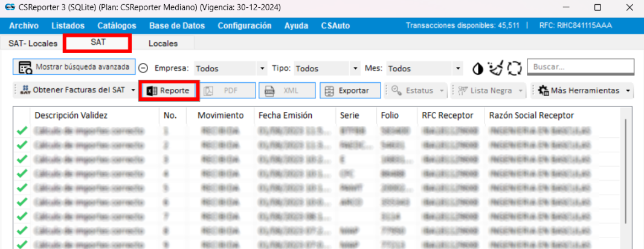
Task: Expand Obtener Facturas del SAT dropdown arrow
Action: pos(133,90)
